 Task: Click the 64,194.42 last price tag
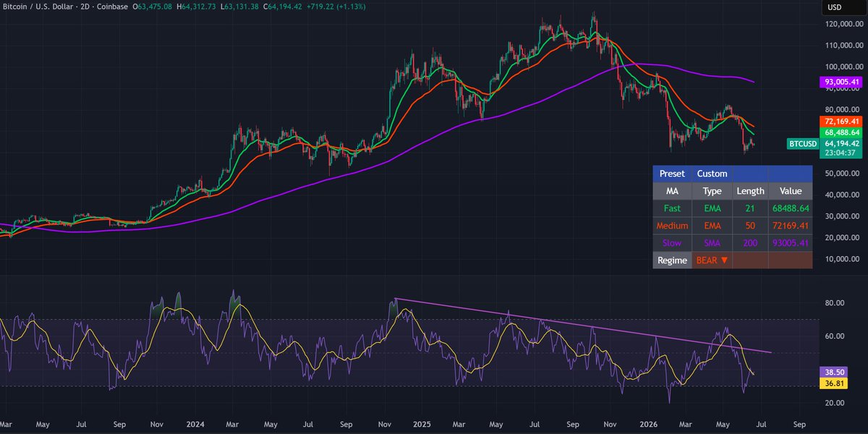(841, 143)
